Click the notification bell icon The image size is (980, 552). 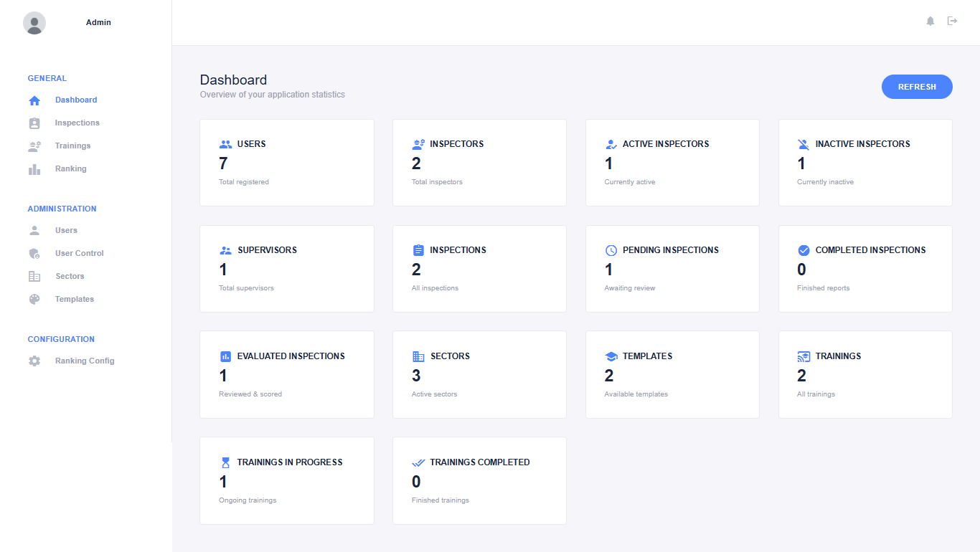point(930,21)
